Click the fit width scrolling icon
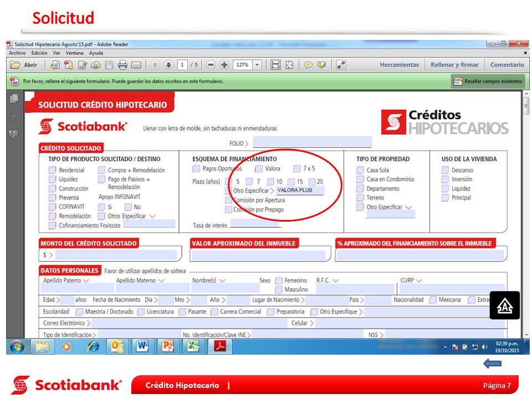This screenshot has width=532, height=399. point(275,65)
